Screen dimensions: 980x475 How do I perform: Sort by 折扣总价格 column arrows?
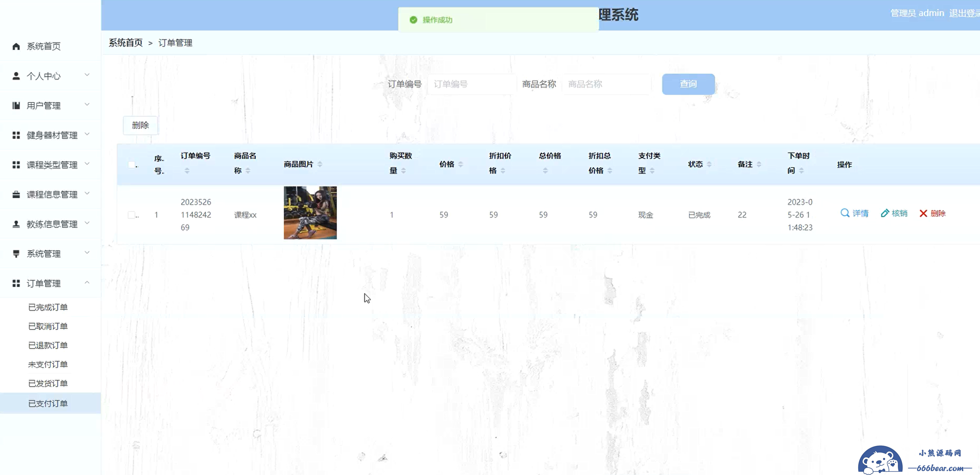click(x=610, y=170)
